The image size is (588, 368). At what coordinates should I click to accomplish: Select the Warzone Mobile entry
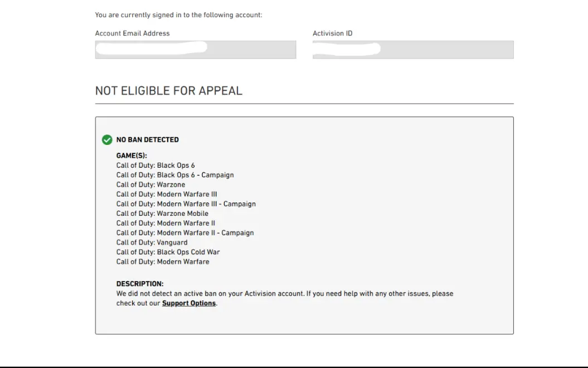162,214
